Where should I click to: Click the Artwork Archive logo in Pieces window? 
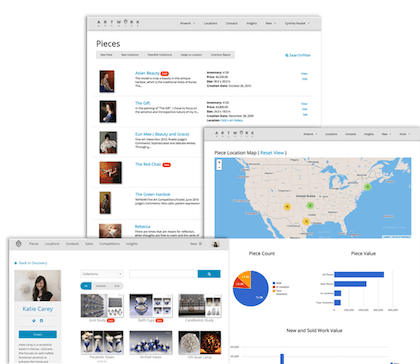118,23
